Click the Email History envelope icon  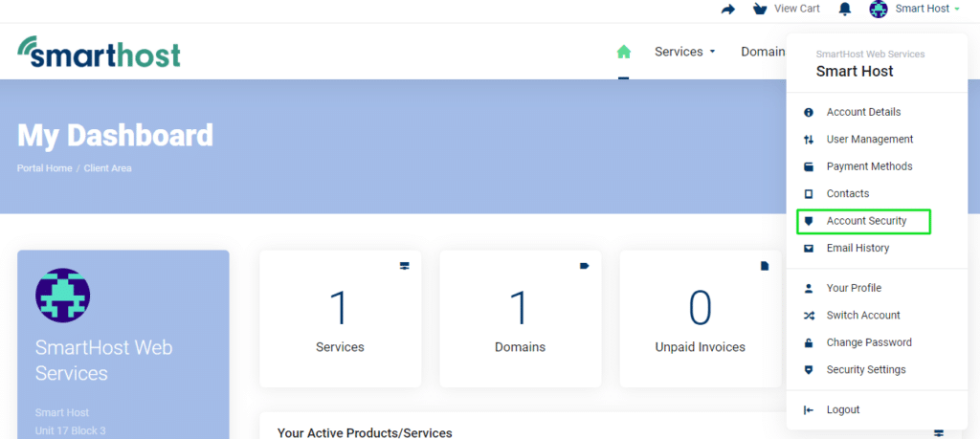pyautogui.click(x=809, y=249)
